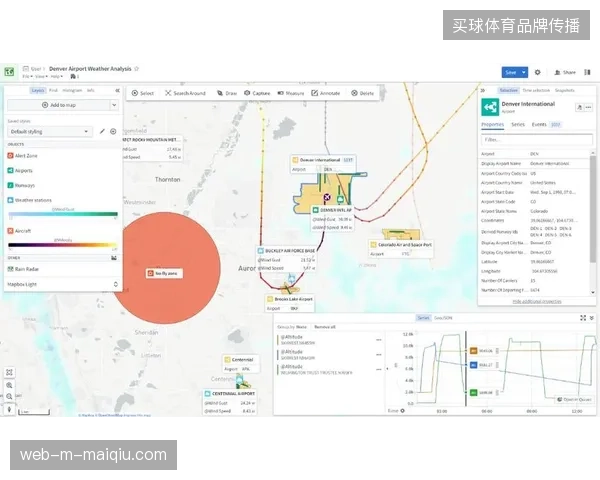Viewport: 600px width, 480px height.
Task: Open the Events tab
Action: click(x=546, y=124)
